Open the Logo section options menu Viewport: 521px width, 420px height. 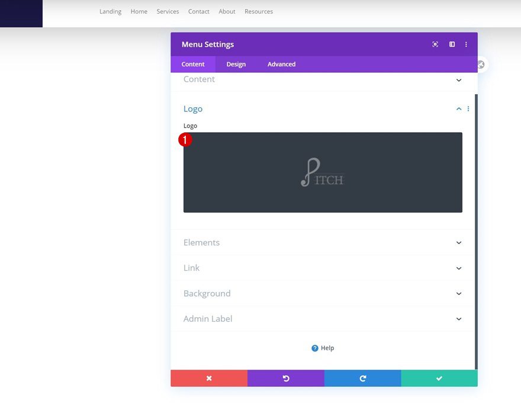tap(468, 108)
